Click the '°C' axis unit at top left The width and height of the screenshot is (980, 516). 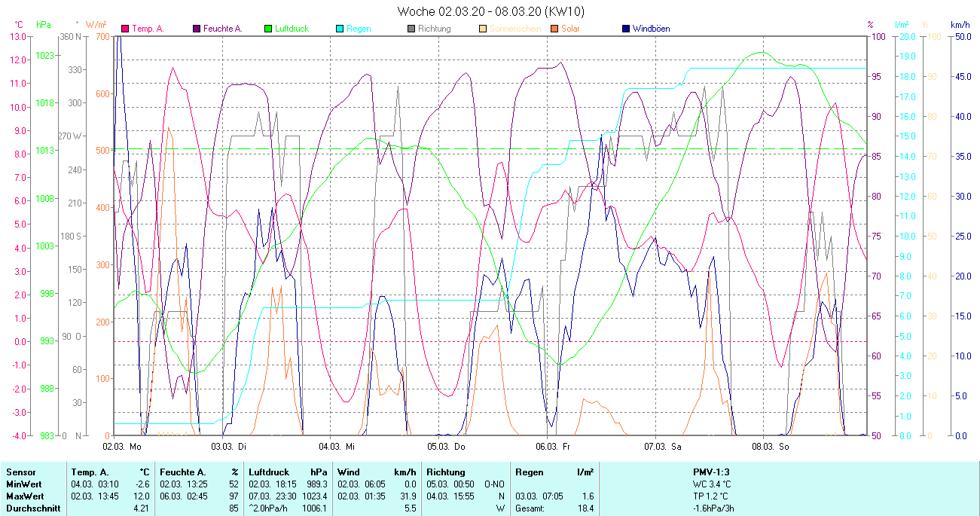tap(19, 25)
